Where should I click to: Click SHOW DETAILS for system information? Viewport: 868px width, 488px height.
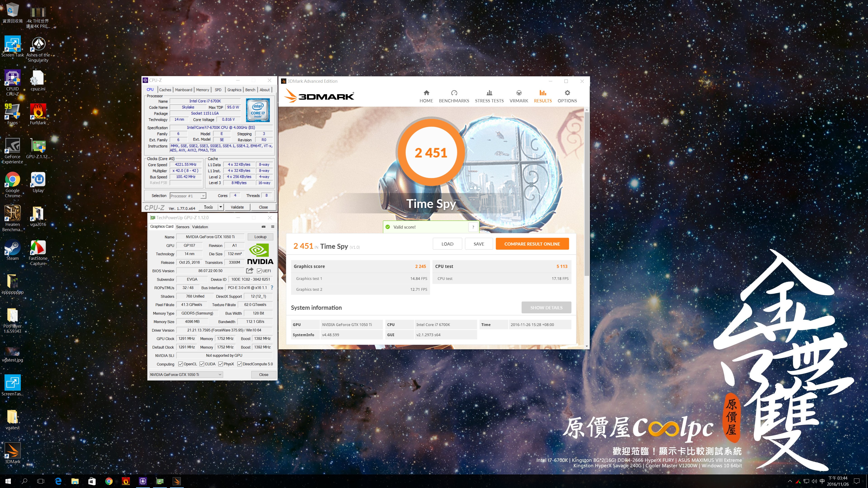(546, 307)
